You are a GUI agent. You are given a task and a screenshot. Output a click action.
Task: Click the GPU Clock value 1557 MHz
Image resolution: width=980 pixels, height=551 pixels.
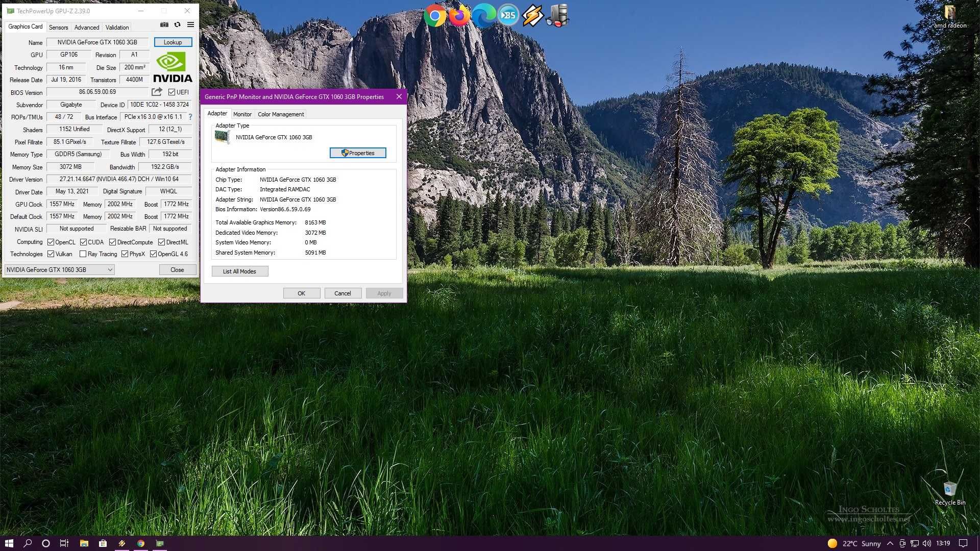coord(62,204)
